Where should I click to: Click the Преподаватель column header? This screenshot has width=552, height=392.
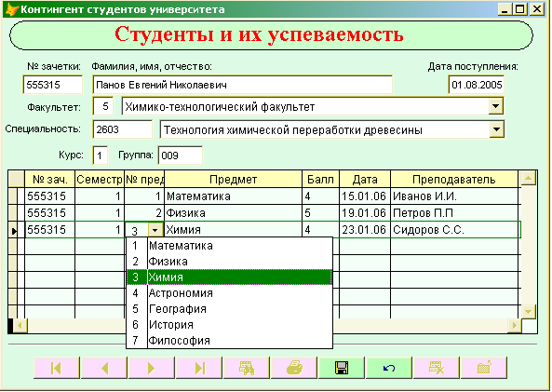click(x=454, y=180)
